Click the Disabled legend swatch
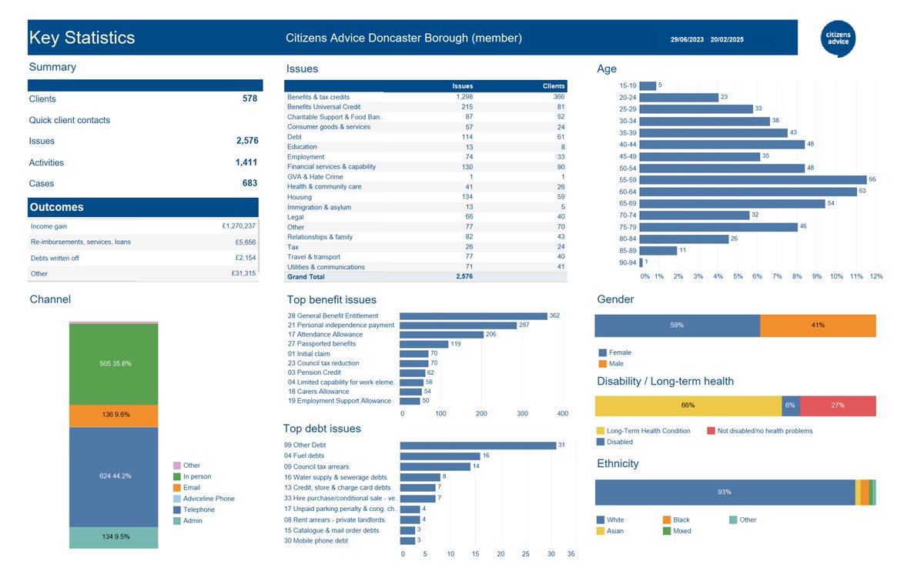Screen dimensions: 924x581 pos(601,442)
